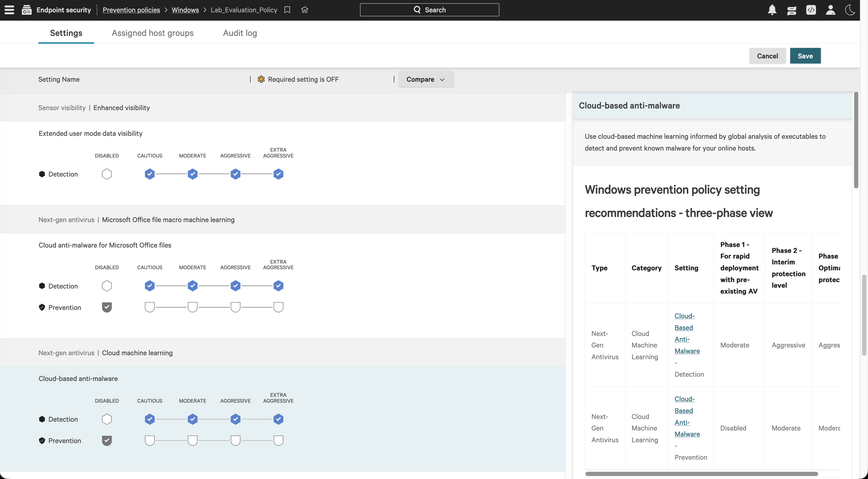Image resolution: width=868 pixels, height=479 pixels.
Task: Set Cloud-based anti-malware detection to Disabled
Action: pos(107,419)
